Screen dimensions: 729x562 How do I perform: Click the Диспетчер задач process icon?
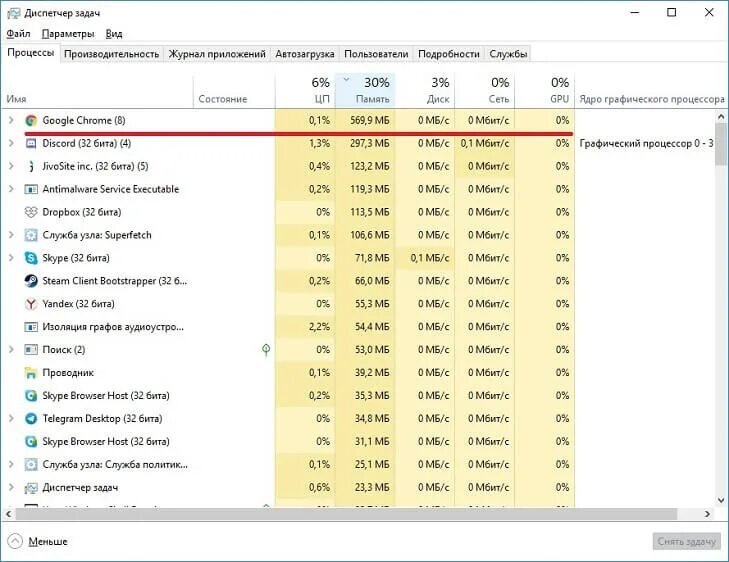(31, 488)
